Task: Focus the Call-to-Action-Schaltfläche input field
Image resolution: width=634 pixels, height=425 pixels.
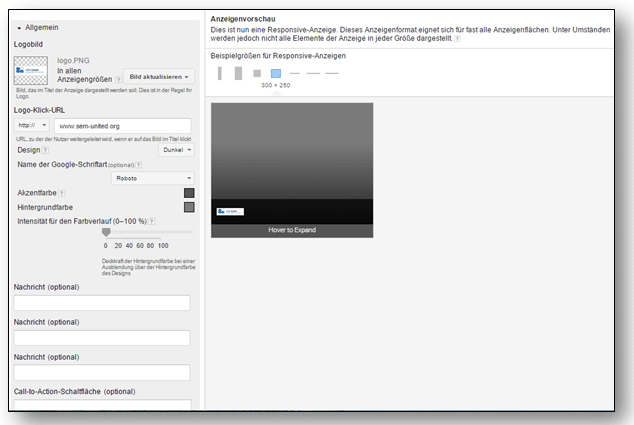Action: point(102,404)
